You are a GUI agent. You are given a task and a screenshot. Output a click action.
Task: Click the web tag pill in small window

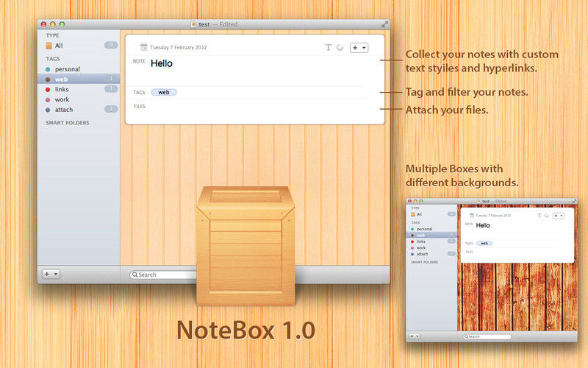(484, 244)
